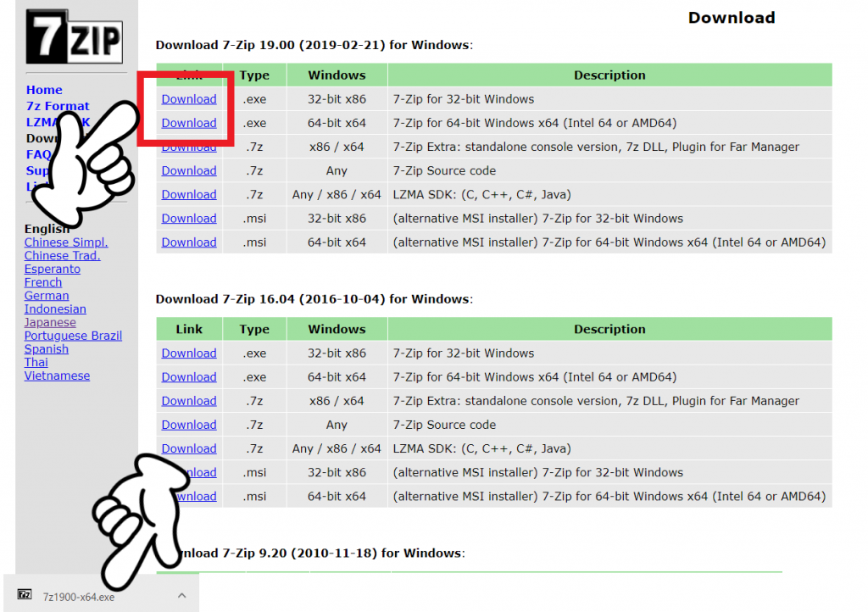Open the downloaded 7z1900-x64.exe file

(x=79, y=597)
